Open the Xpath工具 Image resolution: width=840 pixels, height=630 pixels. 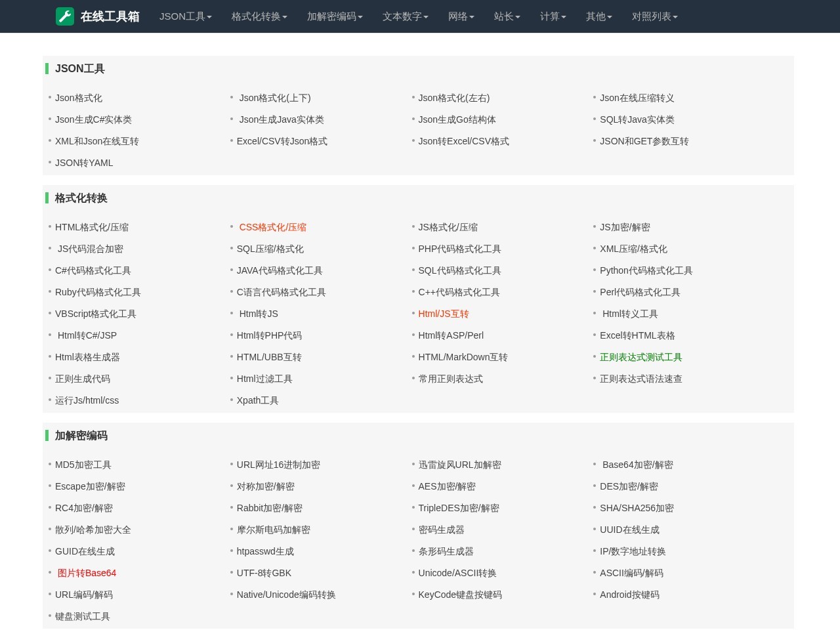point(257,400)
